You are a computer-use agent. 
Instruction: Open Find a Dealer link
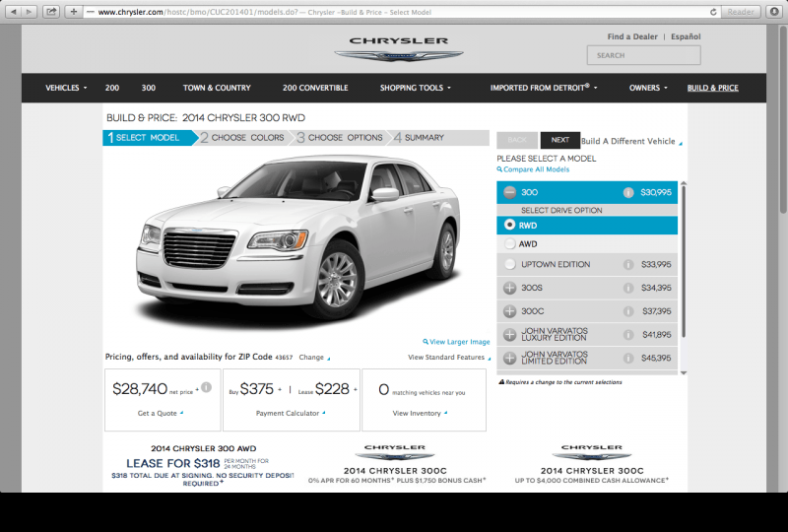tap(632, 36)
